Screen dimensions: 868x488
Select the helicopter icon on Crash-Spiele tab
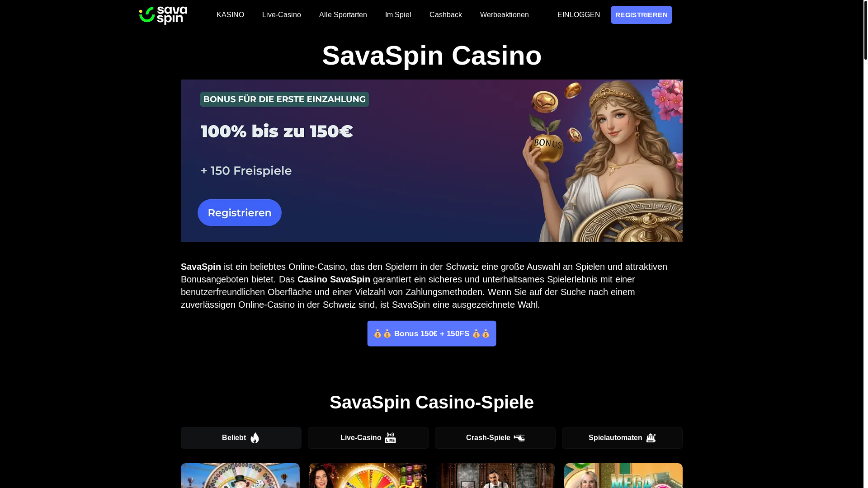pos(519,438)
